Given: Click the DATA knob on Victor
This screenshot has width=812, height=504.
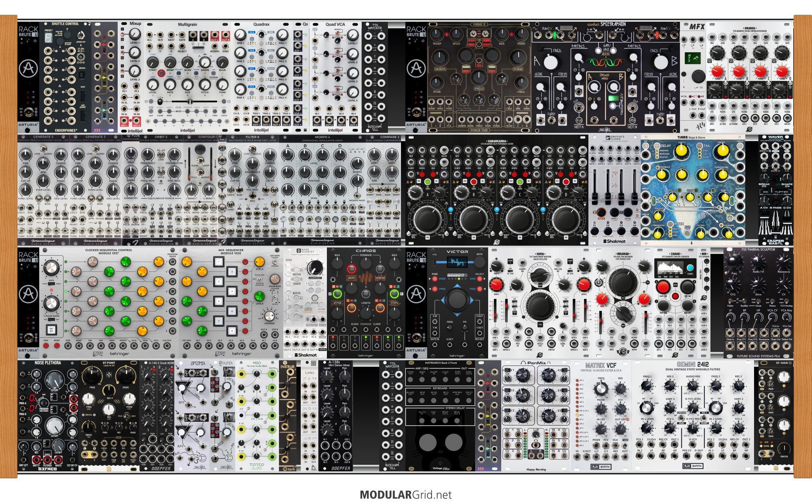Looking at the screenshot, I should tap(479, 262).
